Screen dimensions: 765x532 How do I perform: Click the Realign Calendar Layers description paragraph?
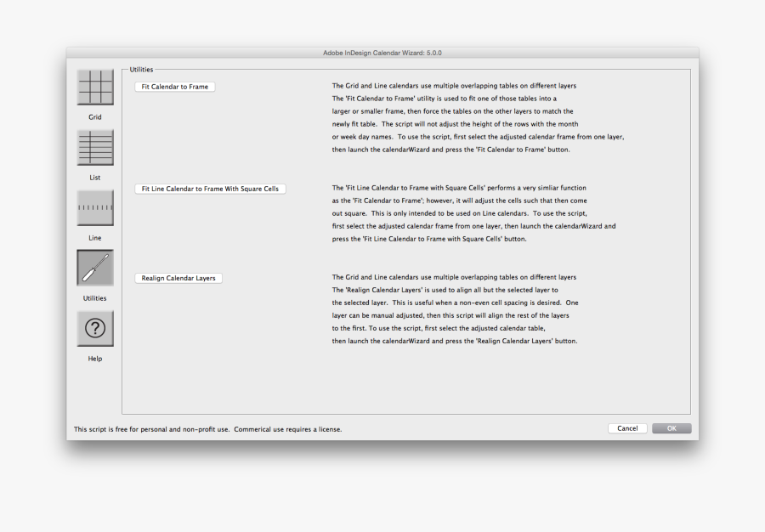(x=455, y=308)
